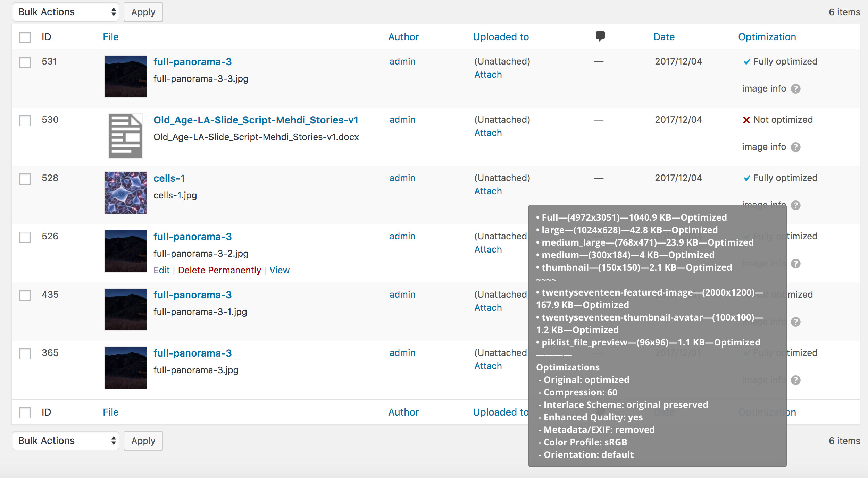868x478 pixels.
Task: Click red X Not optimized icon for item 530
Action: click(746, 120)
